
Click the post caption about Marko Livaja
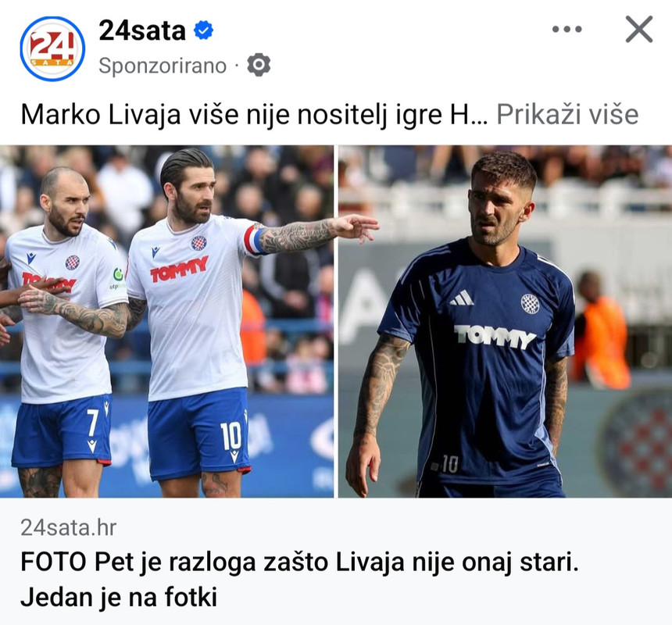pyautogui.click(x=255, y=115)
